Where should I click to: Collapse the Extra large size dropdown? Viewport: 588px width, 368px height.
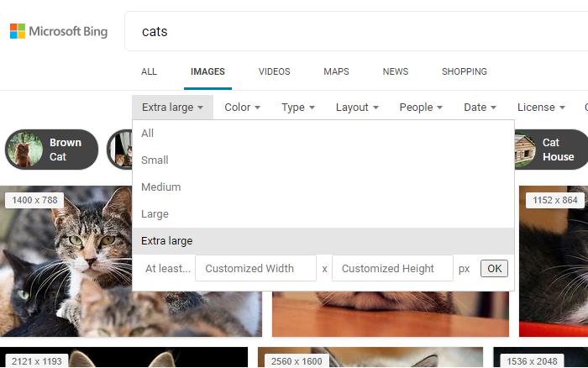click(172, 108)
